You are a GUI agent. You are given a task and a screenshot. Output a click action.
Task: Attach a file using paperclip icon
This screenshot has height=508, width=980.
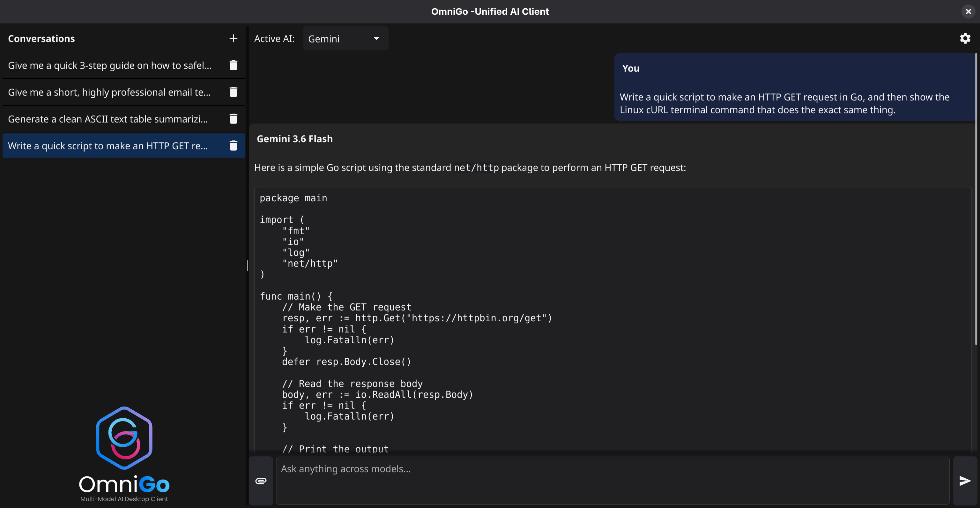pyautogui.click(x=261, y=481)
